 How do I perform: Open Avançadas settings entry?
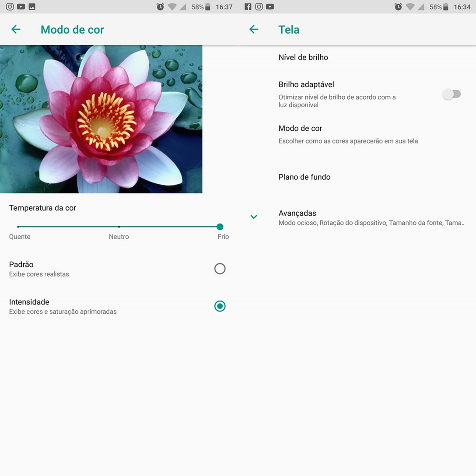357,217
